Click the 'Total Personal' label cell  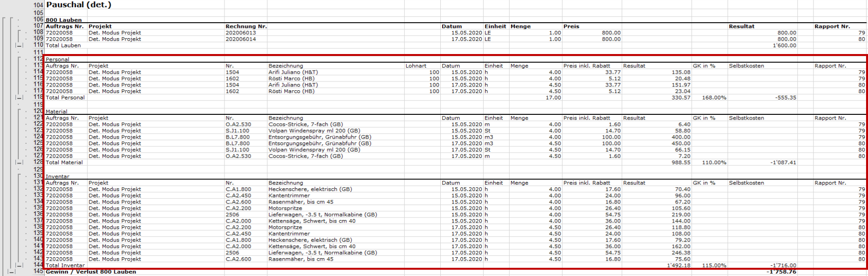[x=66, y=97]
